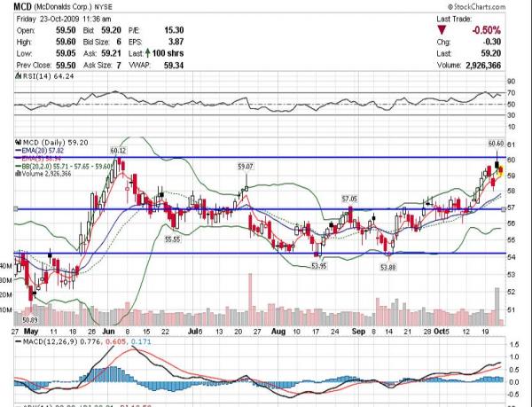Click the MCD (Daily) candlestick legend icon
Image resolution: width=532 pixels, height=407 pixels.
click(19, 142)
